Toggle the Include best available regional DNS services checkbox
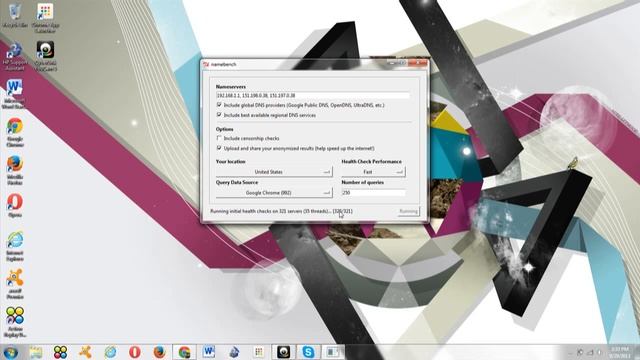Image resolution: width=640 pixels, height=360 pixels. pyautogui.click(x=219, y=115)
